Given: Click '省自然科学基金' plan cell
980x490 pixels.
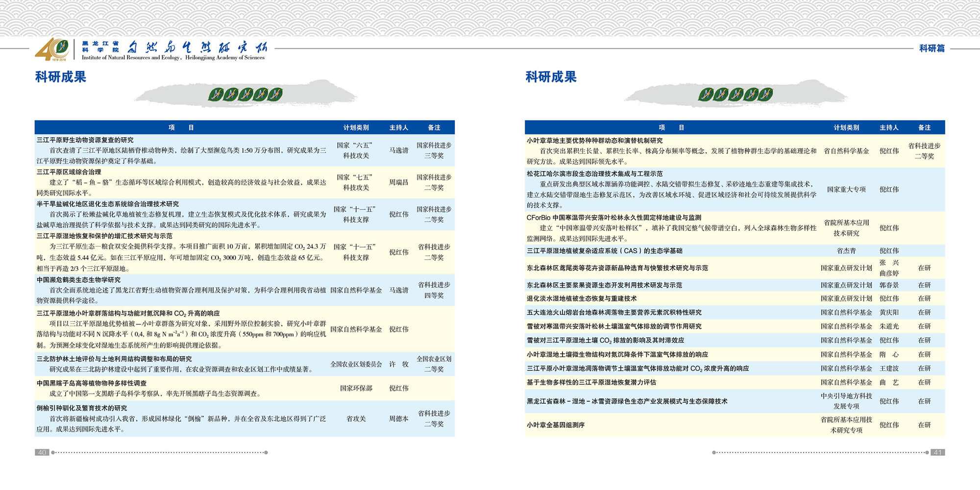Looking at the screenshot, I should pyautogui.click(x=846, y=151).
